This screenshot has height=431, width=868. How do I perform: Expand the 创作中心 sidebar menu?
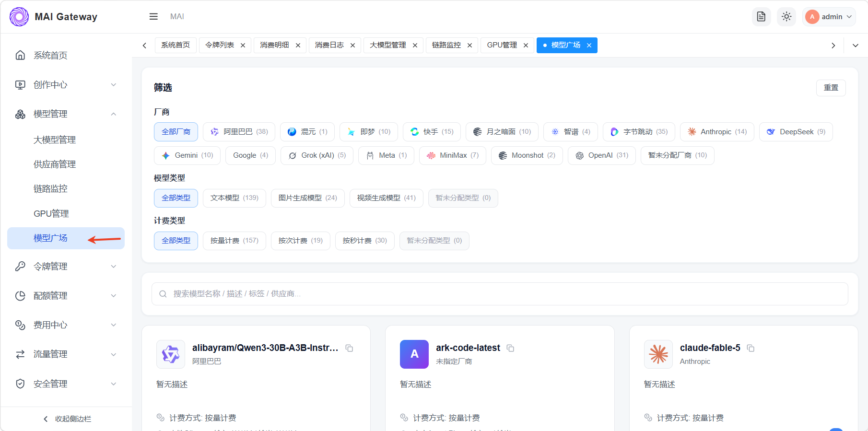(x=66, y=85)
